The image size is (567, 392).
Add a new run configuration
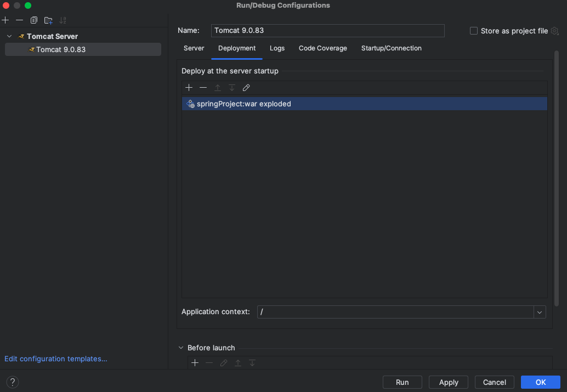coord(5,20)
